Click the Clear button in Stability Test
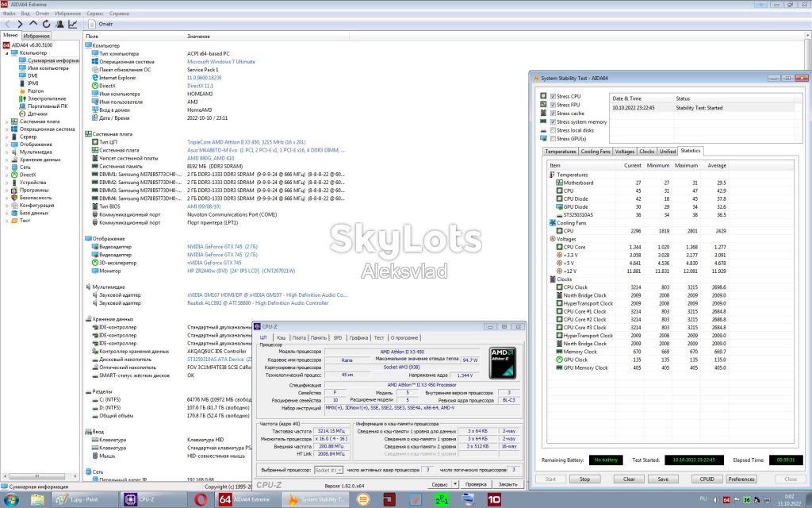 point(629,479)
